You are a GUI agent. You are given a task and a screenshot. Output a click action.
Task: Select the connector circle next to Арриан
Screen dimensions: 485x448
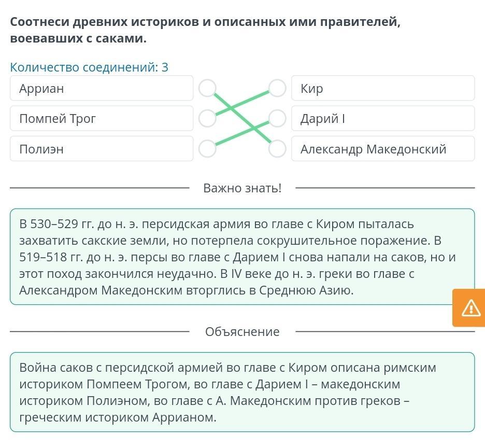(x=207, y=88)
